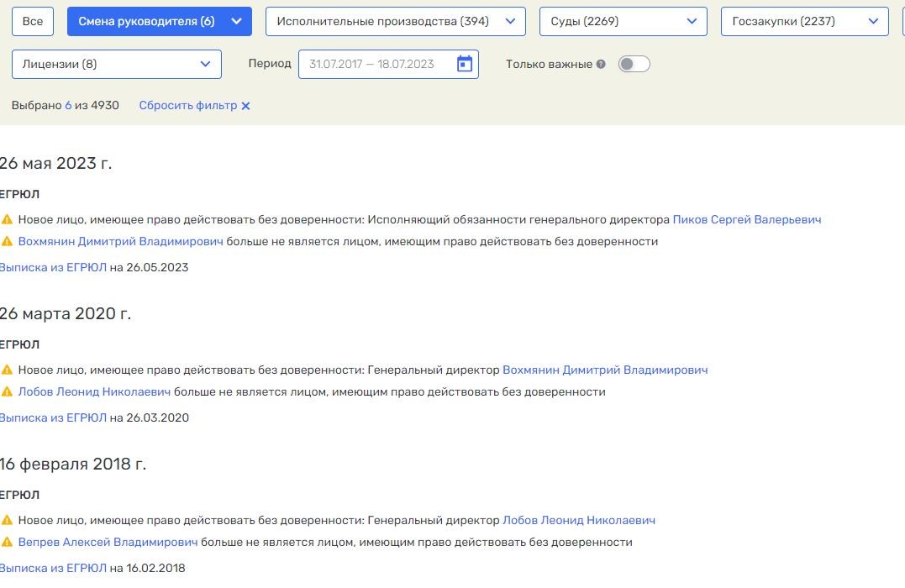Open 'Лобов Леонид Николаевич' link under 16 февраля 2018
Screen dimensions: 905x588
click(579, 521)
